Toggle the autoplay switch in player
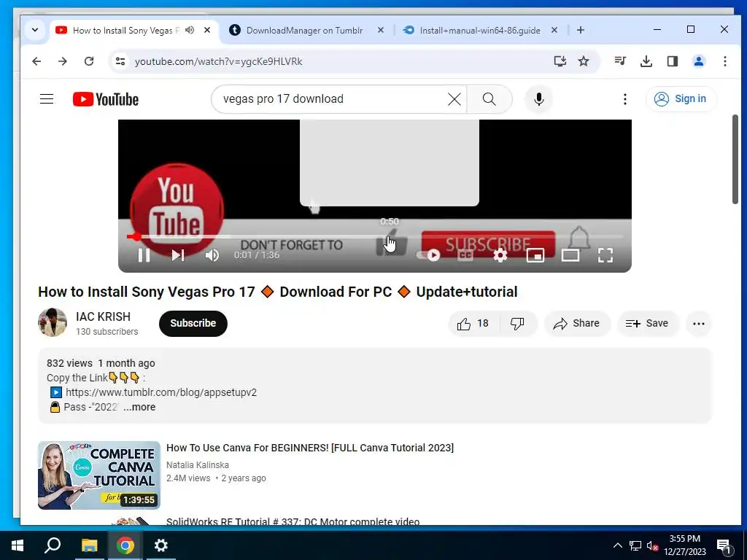This screenshot has height=560, width=747. (427, 255)
